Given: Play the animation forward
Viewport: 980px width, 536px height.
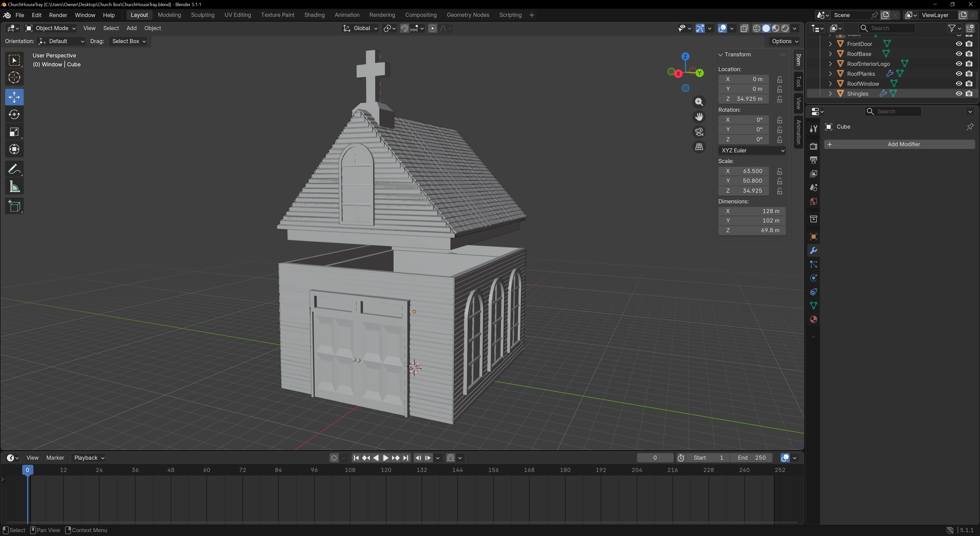Looking at the screenshot, I should [385, 458].
